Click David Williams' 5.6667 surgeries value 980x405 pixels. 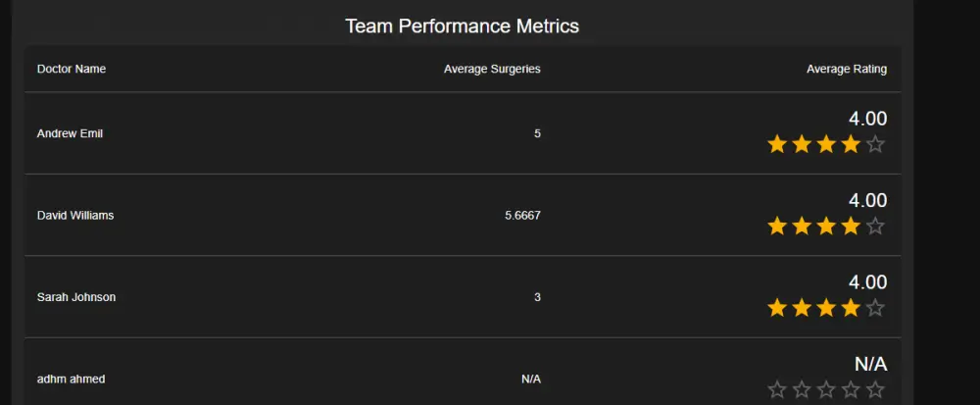(x=522, y=215)
